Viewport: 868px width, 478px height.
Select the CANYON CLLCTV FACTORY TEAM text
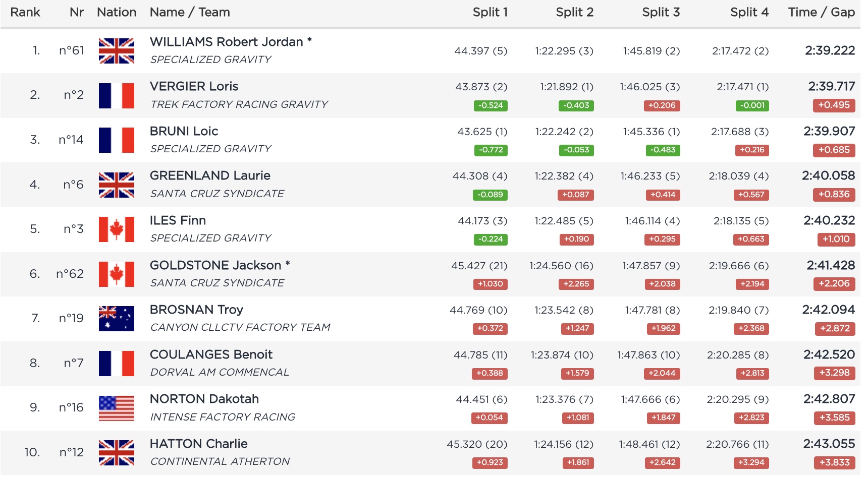(240, 327)
